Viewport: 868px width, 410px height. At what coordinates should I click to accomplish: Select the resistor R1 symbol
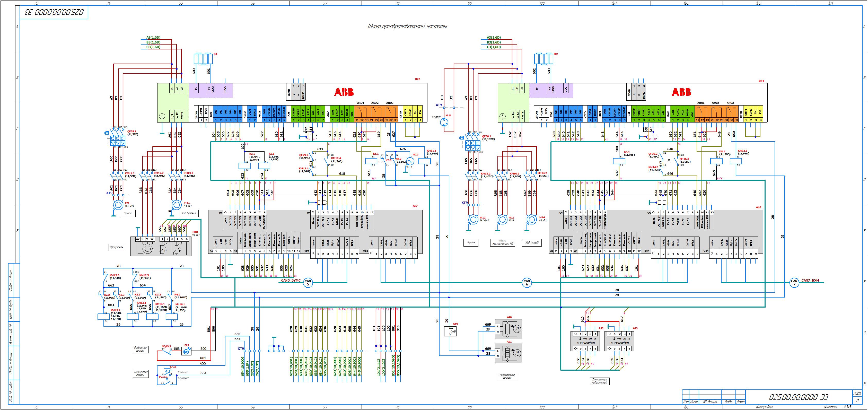(x=204, y=59)
